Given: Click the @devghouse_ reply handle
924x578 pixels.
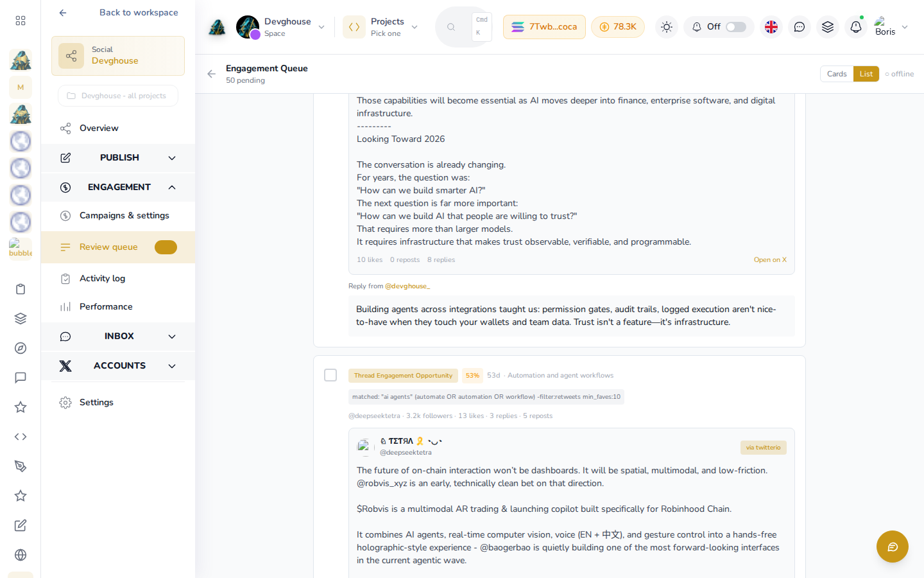Looking at the screenshot, I should click(407, 286).
